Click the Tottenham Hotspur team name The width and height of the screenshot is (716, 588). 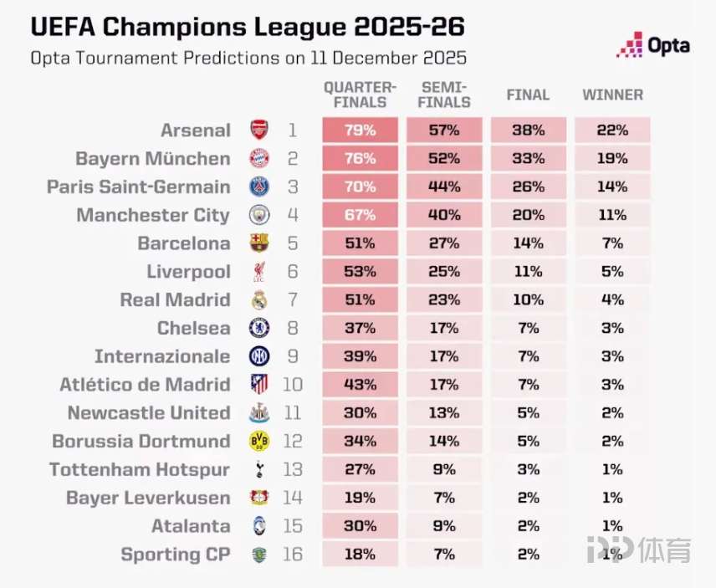pos(140,470)
